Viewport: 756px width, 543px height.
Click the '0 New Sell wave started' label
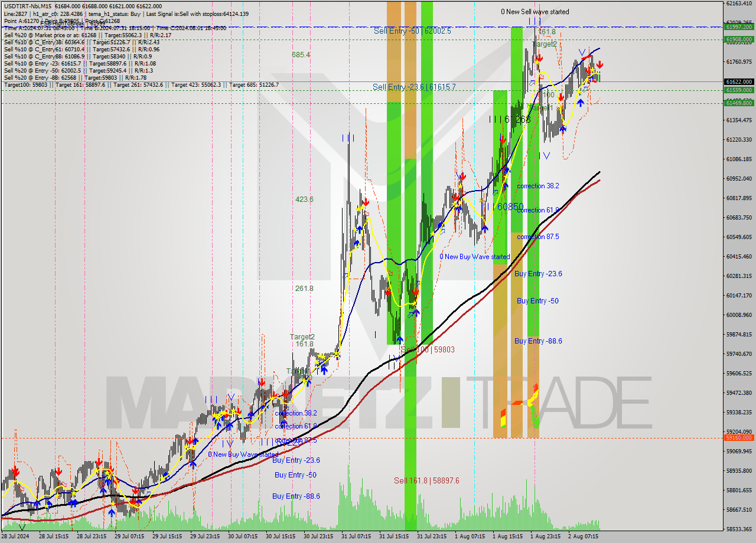pyautogui.click(x=535, y=12)
